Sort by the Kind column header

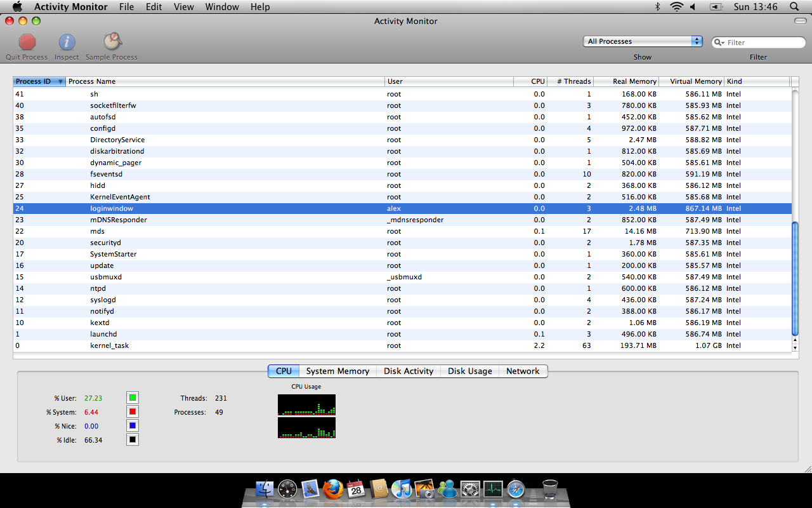[x=757, y=81]
